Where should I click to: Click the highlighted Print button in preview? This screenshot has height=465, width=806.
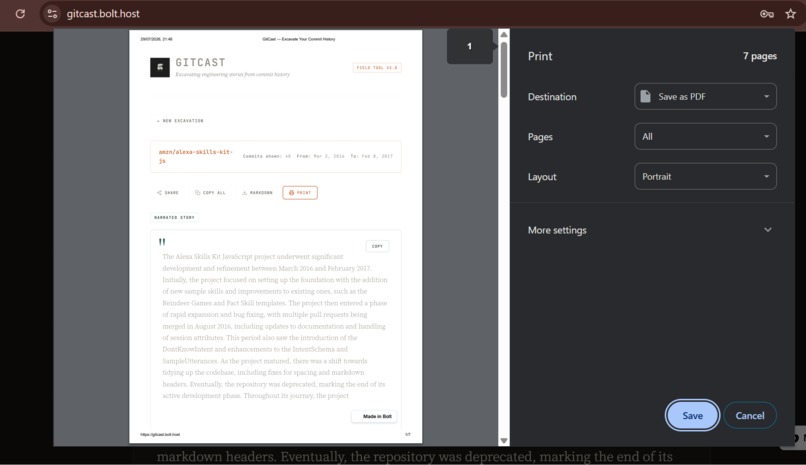[x=300, y=193]
